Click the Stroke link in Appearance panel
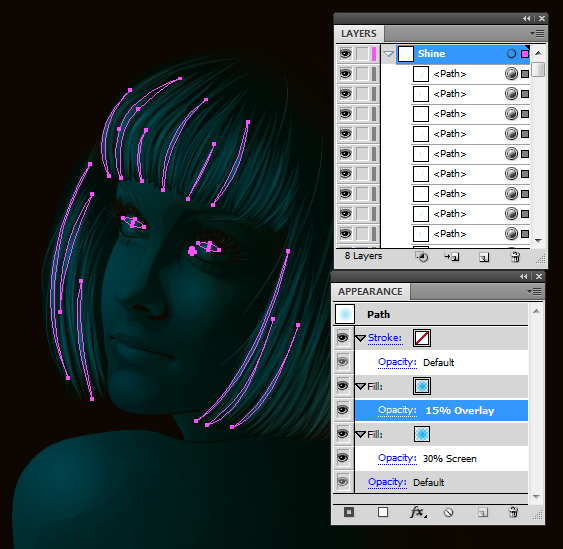 [385, 338]
